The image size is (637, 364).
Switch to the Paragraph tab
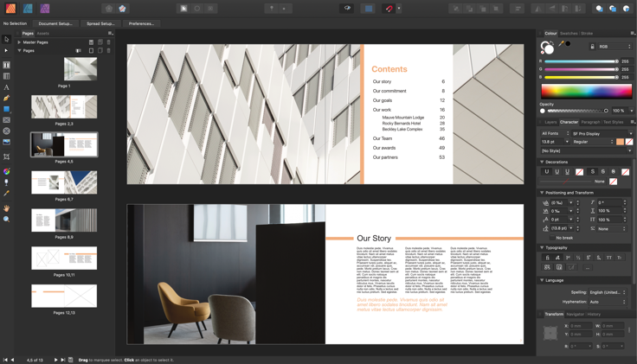click(590, 122)
